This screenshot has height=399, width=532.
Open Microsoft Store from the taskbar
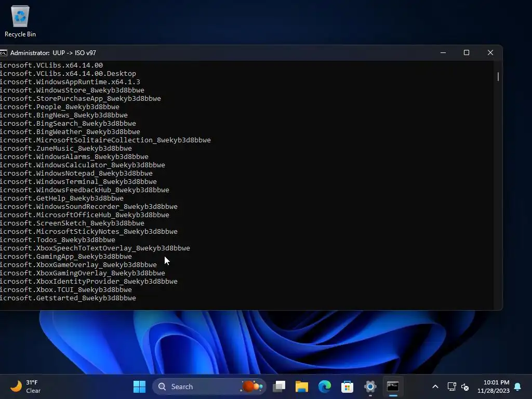coord(347,387)
